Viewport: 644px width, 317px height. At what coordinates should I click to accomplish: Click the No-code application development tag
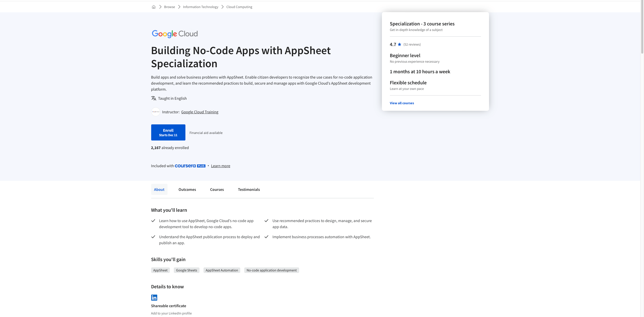pos(272,270)
